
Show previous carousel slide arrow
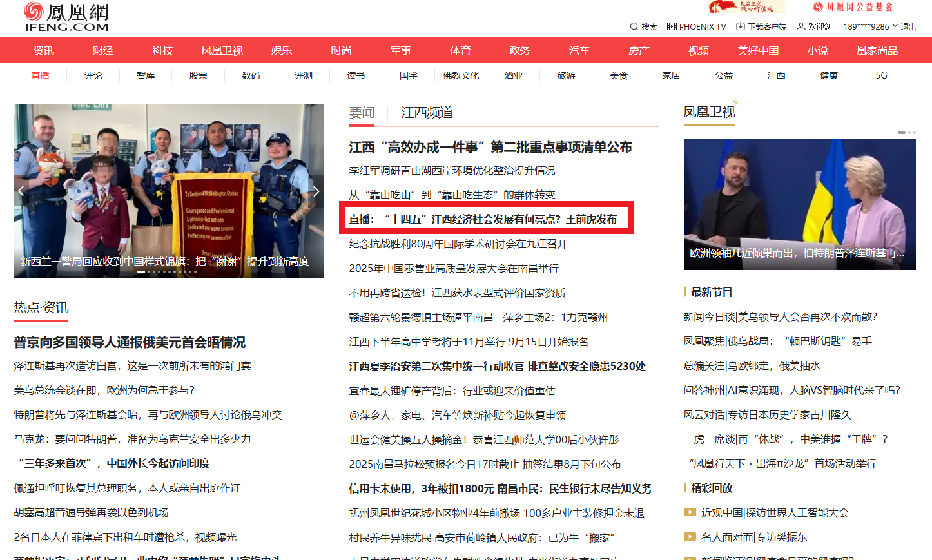click(21, 191)
